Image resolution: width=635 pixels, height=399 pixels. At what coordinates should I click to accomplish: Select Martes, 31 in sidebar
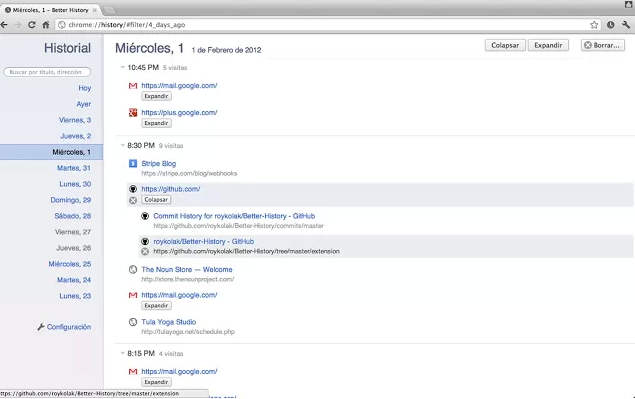74,168
